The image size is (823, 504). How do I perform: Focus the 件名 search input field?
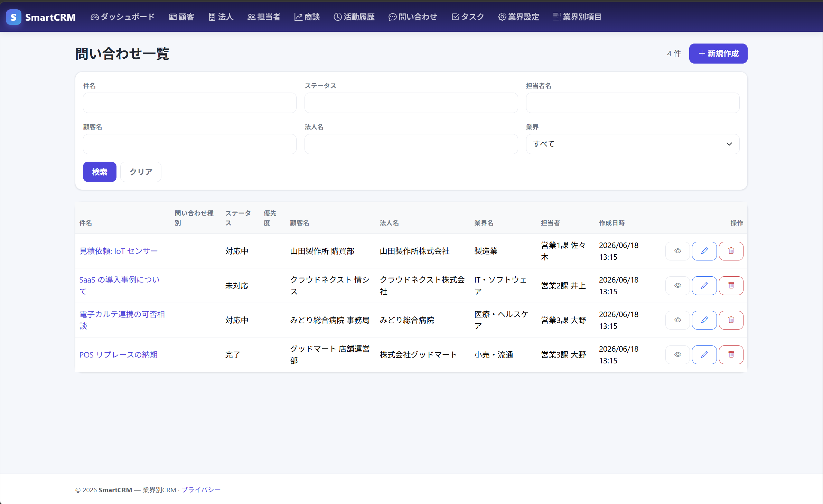[x=189, y=103]
